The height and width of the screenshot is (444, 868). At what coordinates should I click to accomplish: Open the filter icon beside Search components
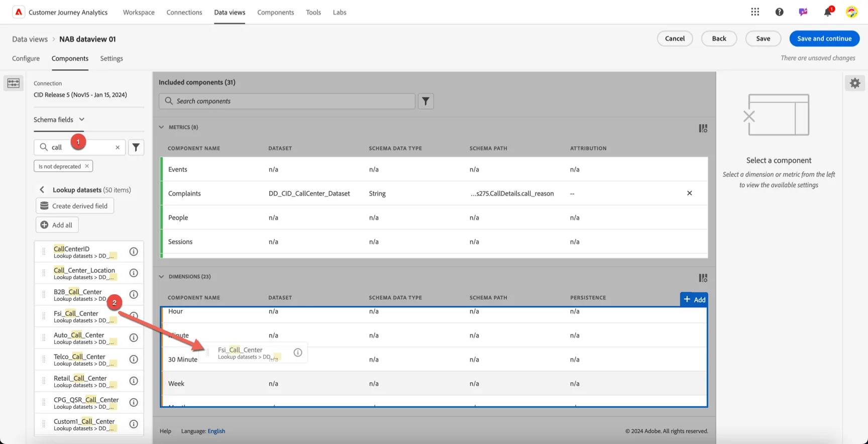425,101
